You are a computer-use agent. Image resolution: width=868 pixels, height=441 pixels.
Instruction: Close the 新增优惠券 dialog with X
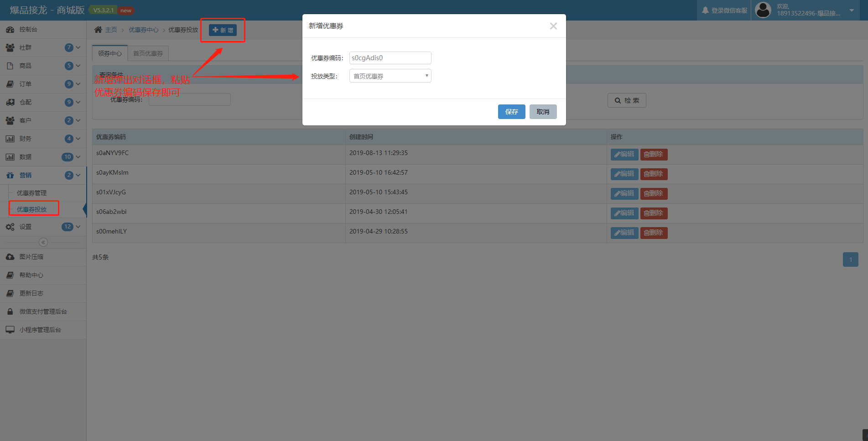[x=553, y=26]
